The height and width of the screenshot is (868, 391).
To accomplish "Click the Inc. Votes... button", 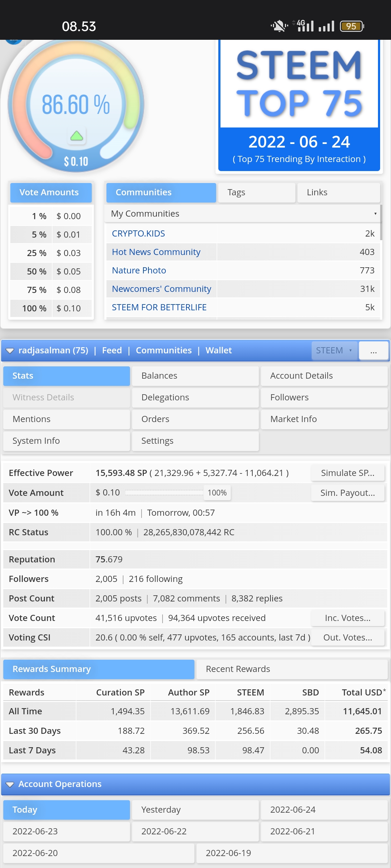I will (348, 618).
